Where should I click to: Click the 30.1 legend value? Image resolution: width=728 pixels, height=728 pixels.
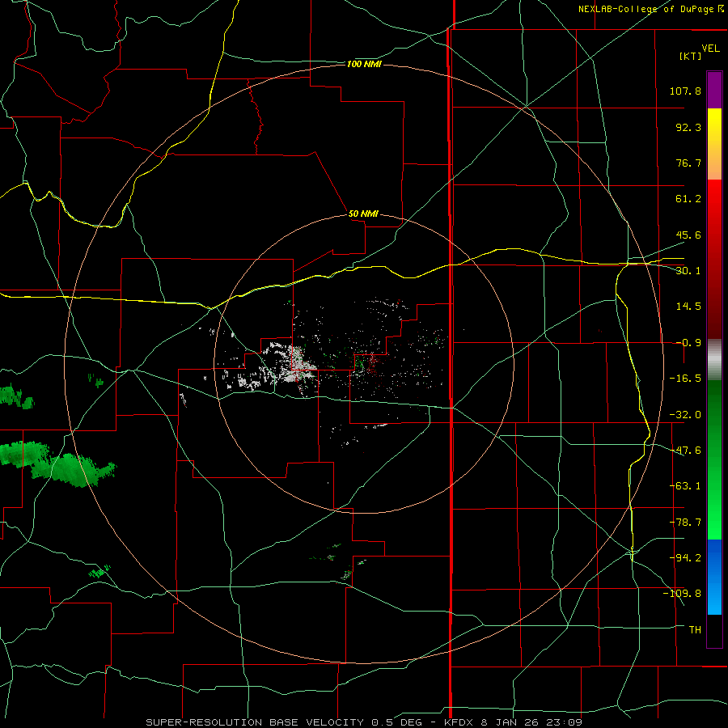point(688,271)
